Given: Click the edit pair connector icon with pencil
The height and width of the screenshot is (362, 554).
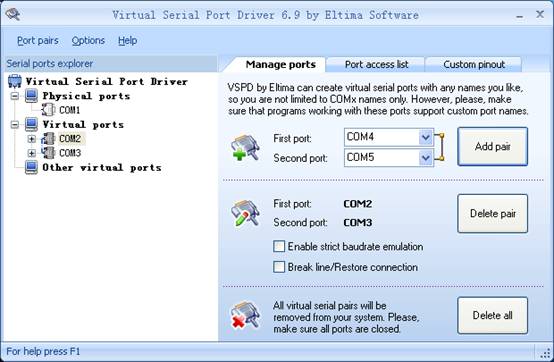Looking at the screenshot, I should click(x=245, y=213).
